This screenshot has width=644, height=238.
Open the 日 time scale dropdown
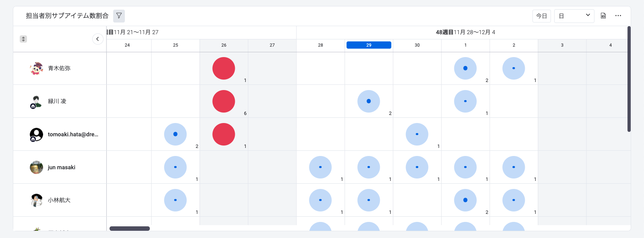click(x=574, y=16)
